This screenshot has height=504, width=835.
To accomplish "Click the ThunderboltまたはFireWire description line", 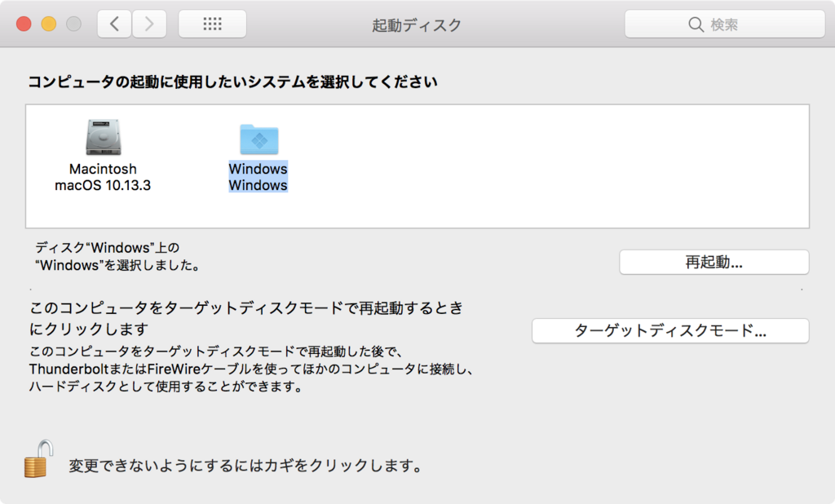I will click(251, 369).
